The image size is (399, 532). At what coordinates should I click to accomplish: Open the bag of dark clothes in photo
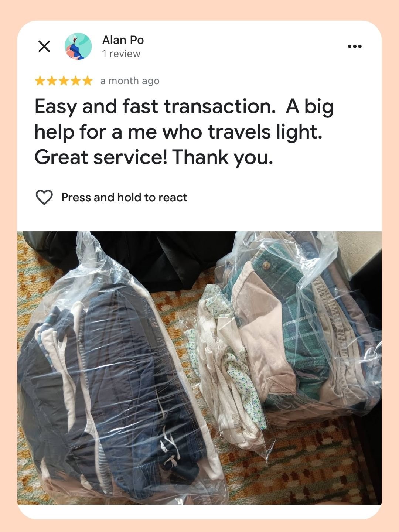(x=118, y=373)
